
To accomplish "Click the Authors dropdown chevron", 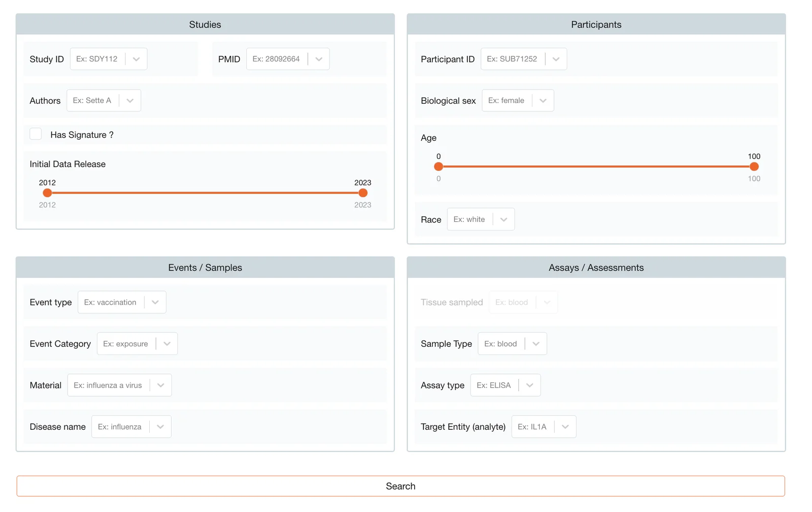I will [130, 101].
